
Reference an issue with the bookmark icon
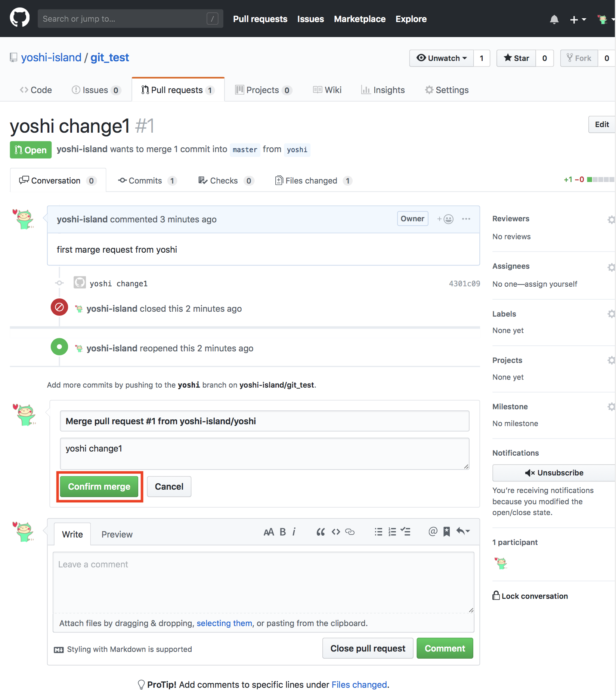click(446, 532)
